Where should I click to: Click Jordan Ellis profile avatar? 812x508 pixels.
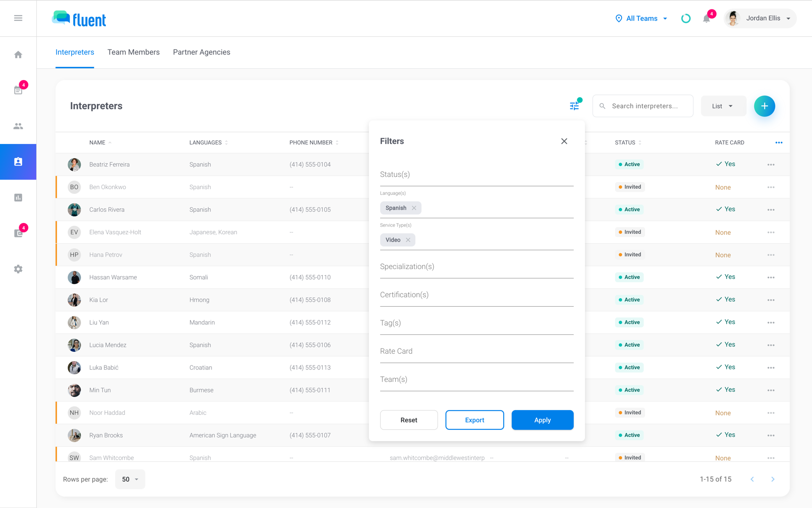pyautogui.click(x=733, y=18)
